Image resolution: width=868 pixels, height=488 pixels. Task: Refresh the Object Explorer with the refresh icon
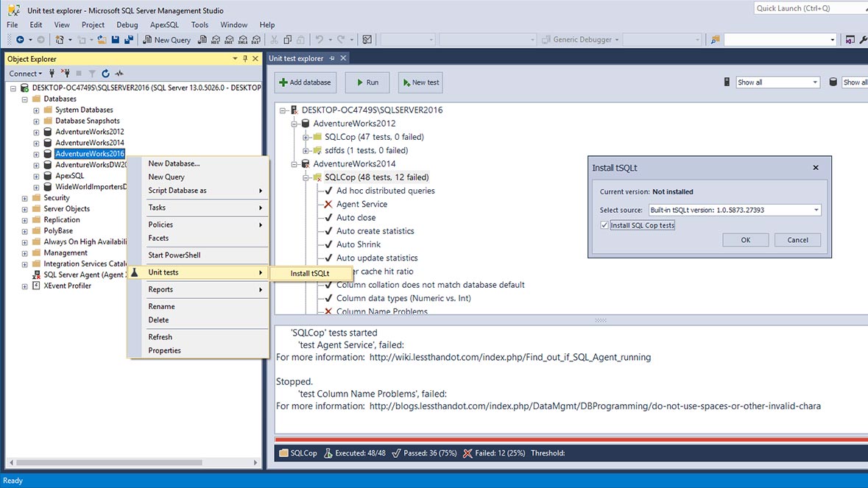[106, 74]
